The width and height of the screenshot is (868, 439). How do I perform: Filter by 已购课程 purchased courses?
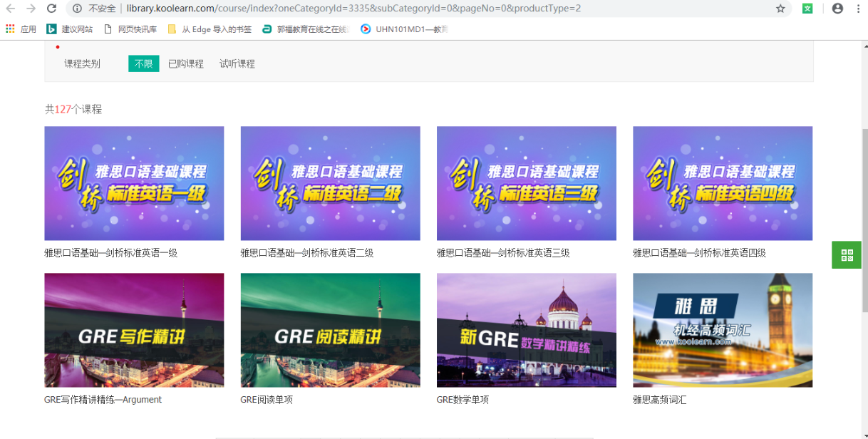[186, 63]
